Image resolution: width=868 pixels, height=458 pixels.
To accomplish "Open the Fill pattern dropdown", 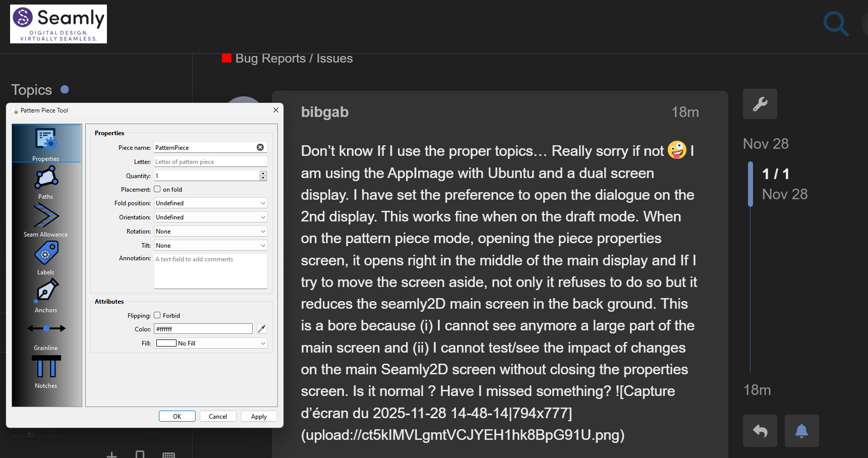I will pyautogui.click(x=210, y=343).
